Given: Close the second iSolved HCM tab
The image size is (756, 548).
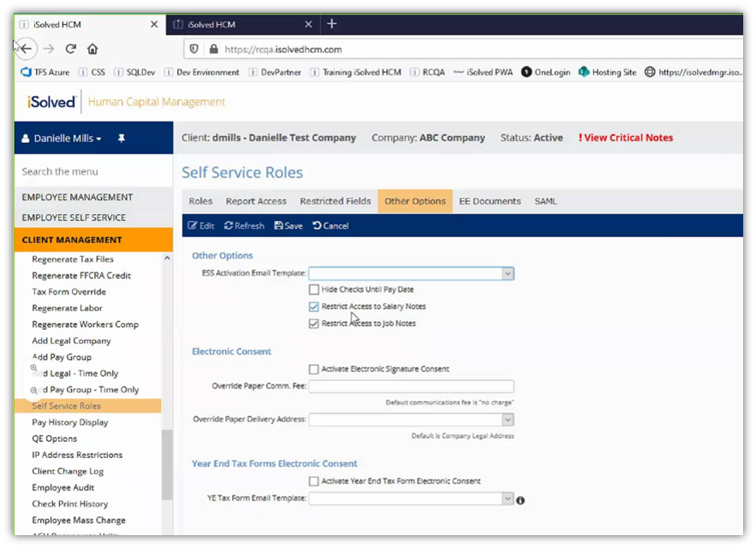Looking at the screenshot, I should tap(308, 24).
